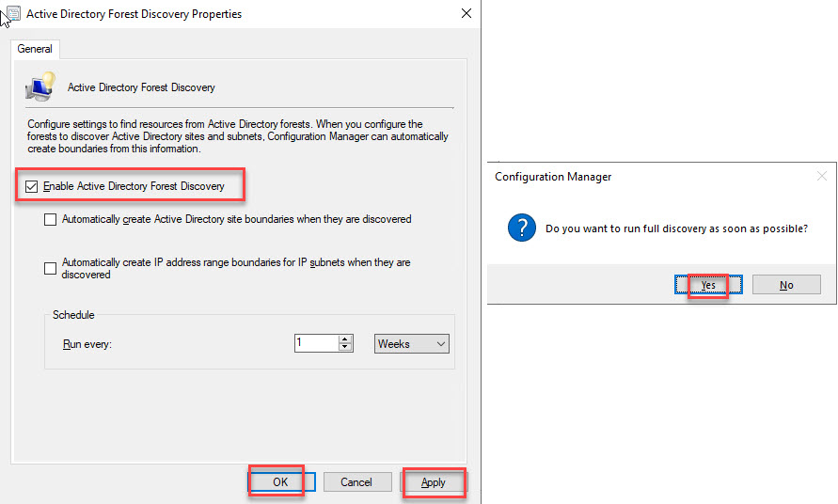Enable automatic Active Directory site boundaries creation
Viewport: 838px width, 504px height.
[50, 220]
